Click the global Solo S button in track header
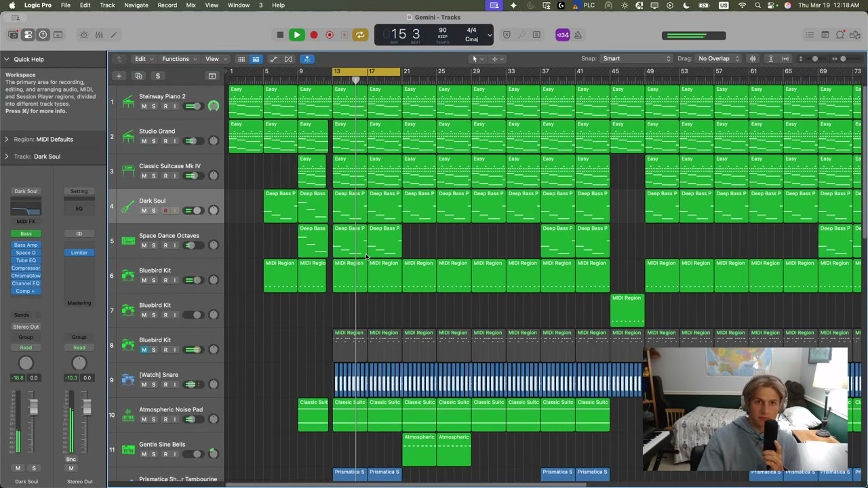Screen dimensions: 868x488 [157, 76]
